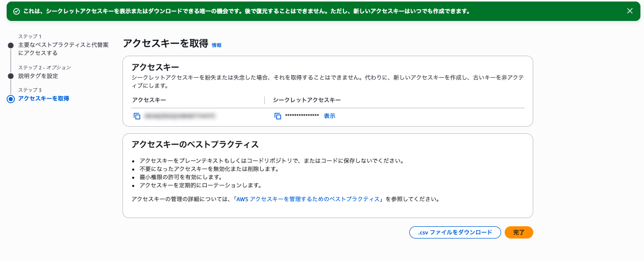This screenshot has width=644, height=261.
Task: Open the 情報 info link beside the title
Action: pos(216,45)
